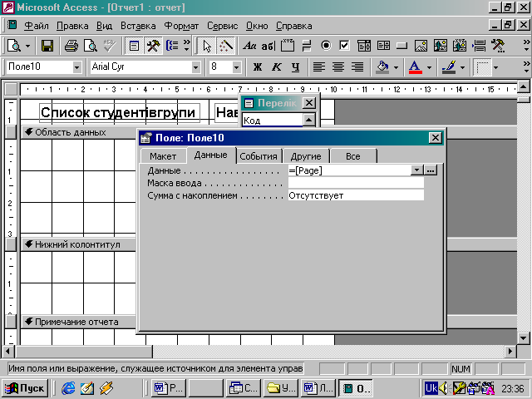Screen dimensions: 532x399
Task: Select the Text Box tool ab|
Action: tap(268, 46)
